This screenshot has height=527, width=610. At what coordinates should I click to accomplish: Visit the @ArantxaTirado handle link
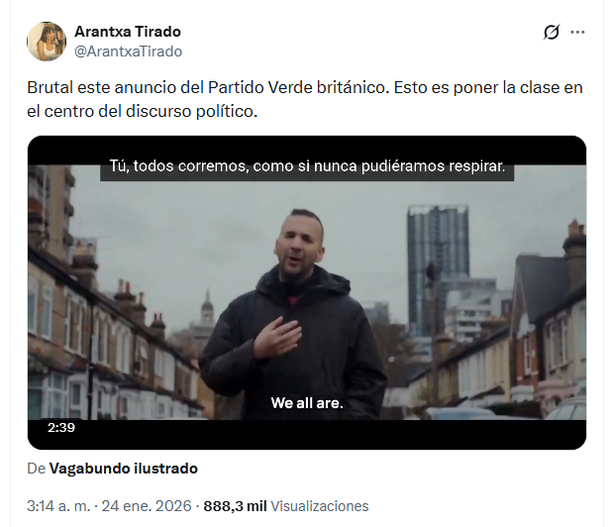pos(128,51)
